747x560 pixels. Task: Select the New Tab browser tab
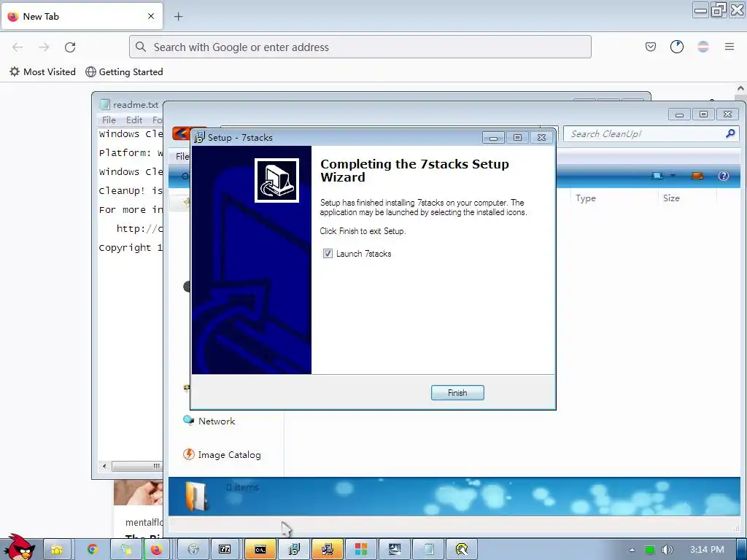(82, 16)
